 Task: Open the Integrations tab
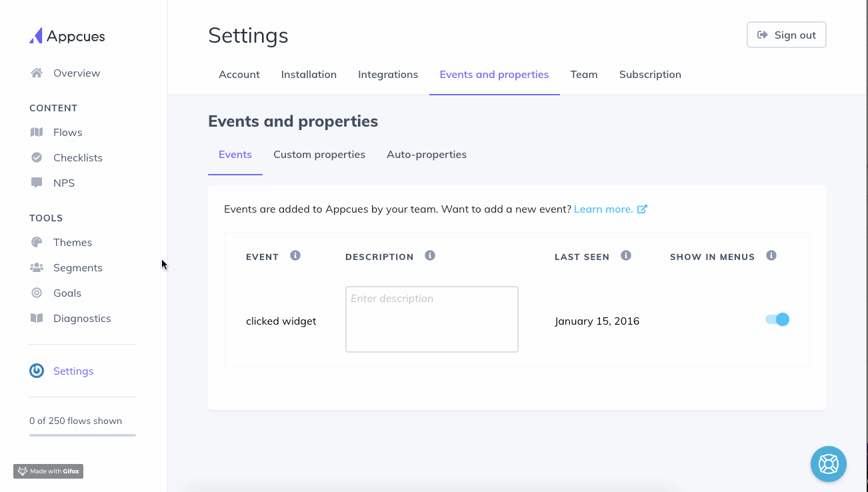388,75
